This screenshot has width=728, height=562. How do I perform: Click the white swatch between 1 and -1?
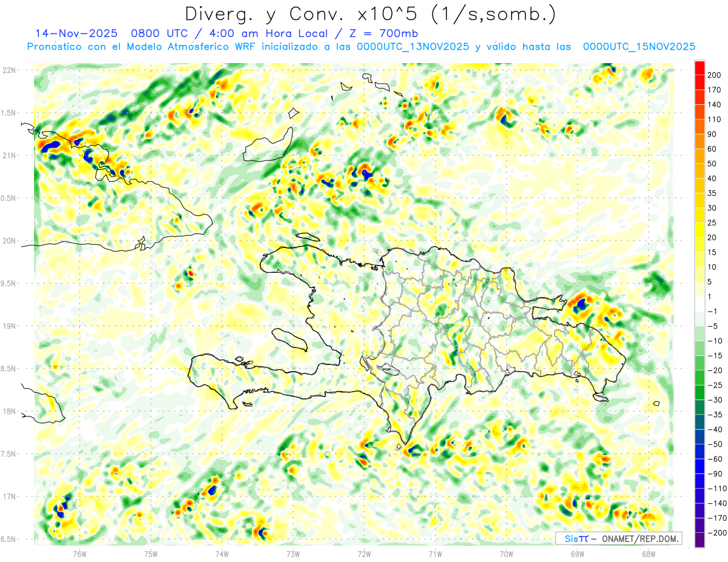[699, 304]
